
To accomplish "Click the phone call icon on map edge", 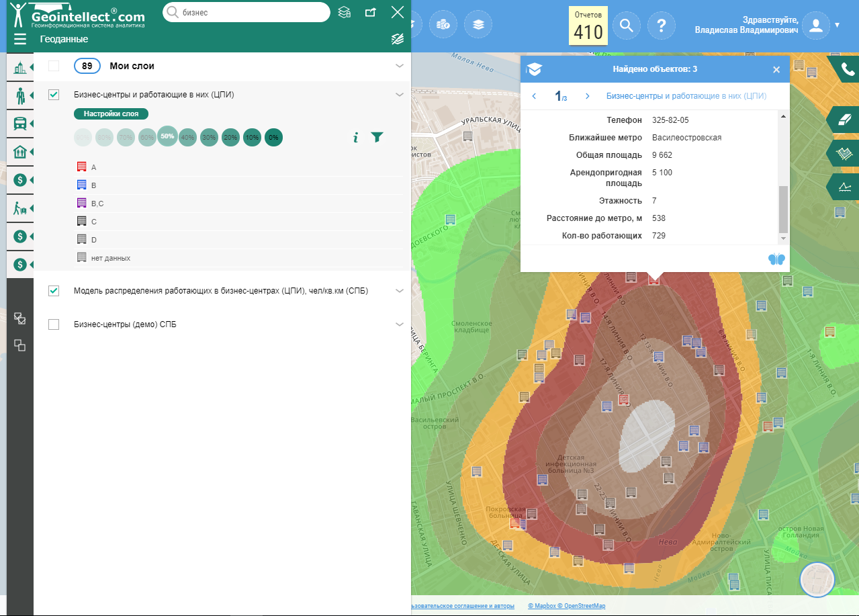I will (848, 69).
